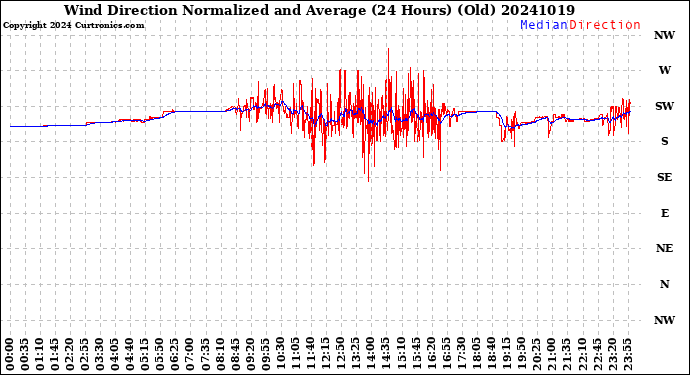The image size is (690, 375).
Task: Click the 04:05 time axis label
Action: 115,355
